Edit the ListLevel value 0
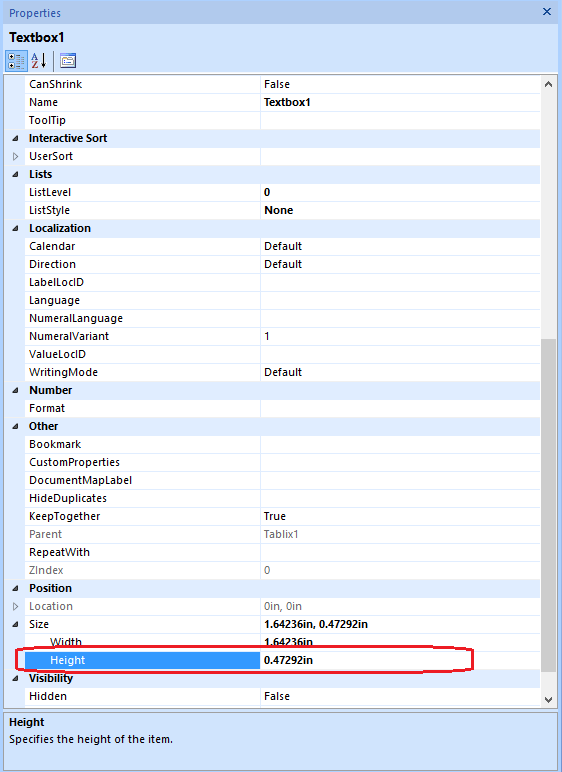 400,193
